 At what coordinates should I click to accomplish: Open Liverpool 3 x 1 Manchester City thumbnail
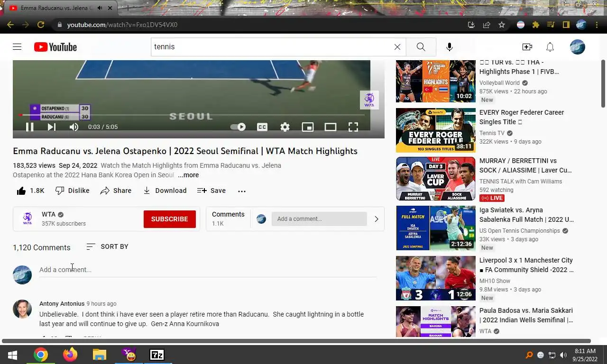pyautogui.click(x=436, y=278)
